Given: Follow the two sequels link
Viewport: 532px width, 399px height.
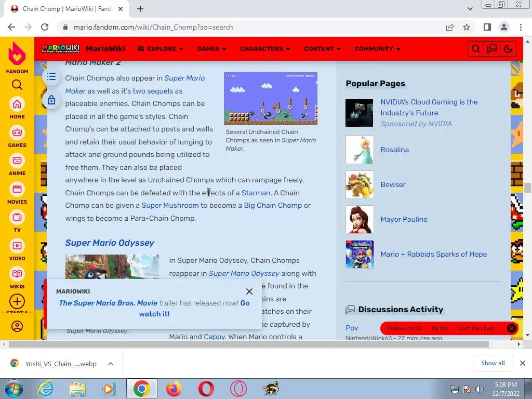Looking at the screenshot, I should 153,91.
